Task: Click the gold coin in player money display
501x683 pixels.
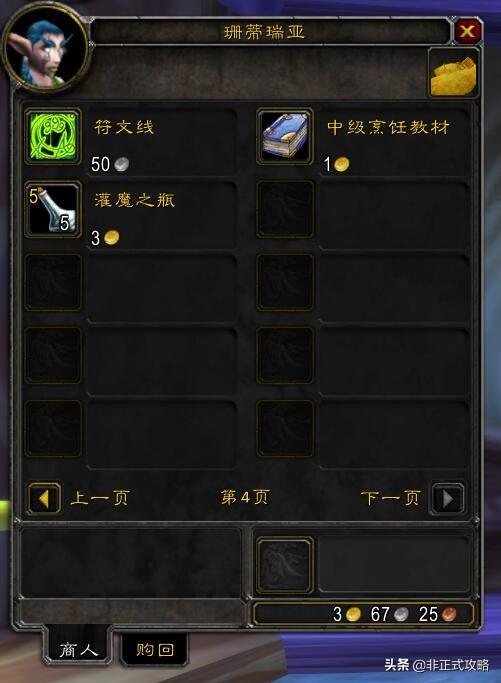Action: 354,614
